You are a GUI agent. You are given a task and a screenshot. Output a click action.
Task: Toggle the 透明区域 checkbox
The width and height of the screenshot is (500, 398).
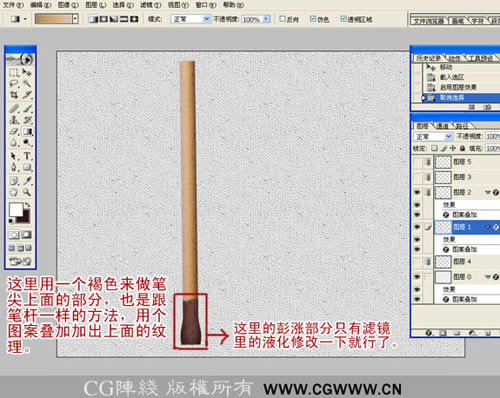coord(343,19)
